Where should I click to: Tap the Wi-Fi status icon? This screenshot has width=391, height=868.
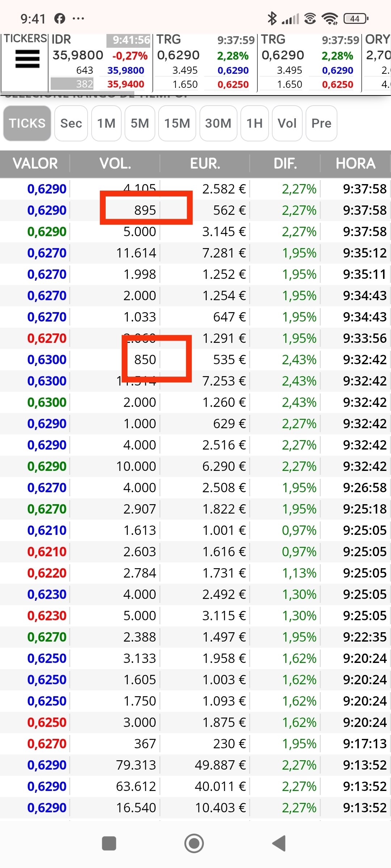(330, 18)
